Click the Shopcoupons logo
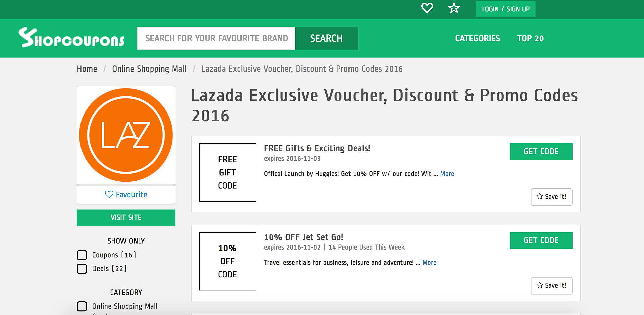 coord(71,37)
